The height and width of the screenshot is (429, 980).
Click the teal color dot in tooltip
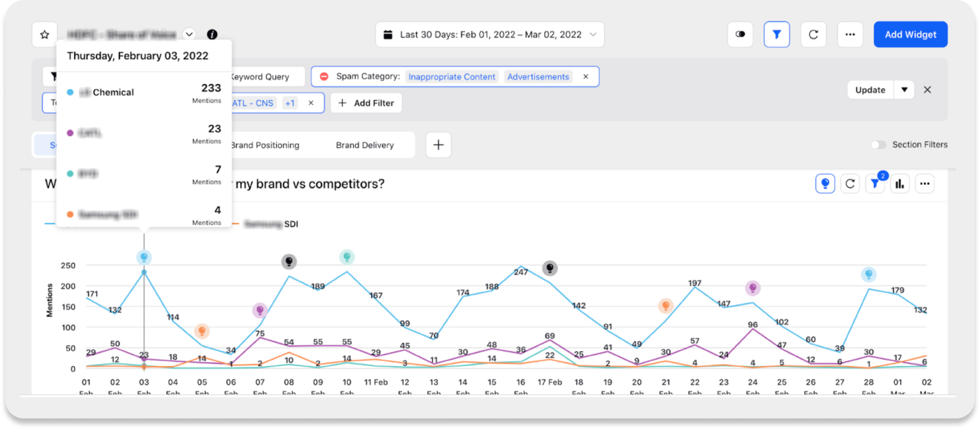[x=70, y=173]
